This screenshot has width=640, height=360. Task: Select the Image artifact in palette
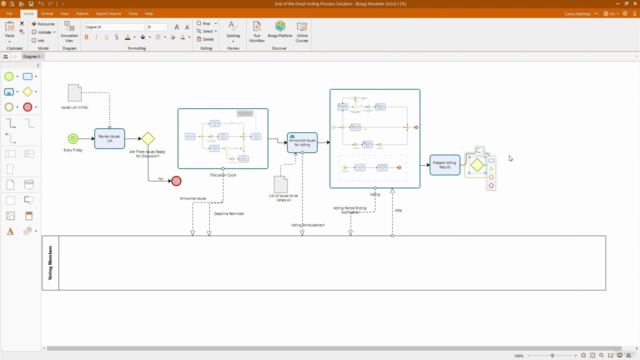coord(11,216)
